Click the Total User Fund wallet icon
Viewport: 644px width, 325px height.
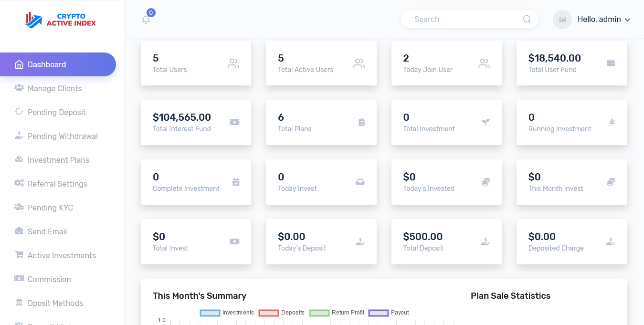pyautogui.click(x=611, y=63)
